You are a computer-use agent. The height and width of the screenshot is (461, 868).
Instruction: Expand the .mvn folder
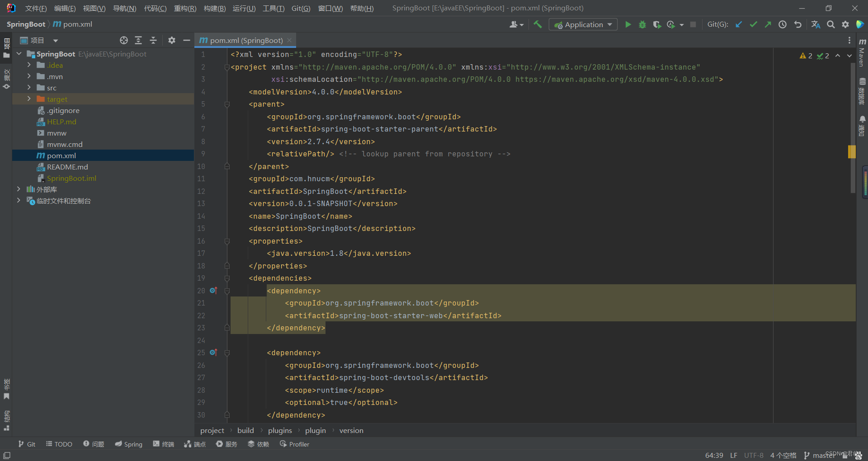[29, 76]
